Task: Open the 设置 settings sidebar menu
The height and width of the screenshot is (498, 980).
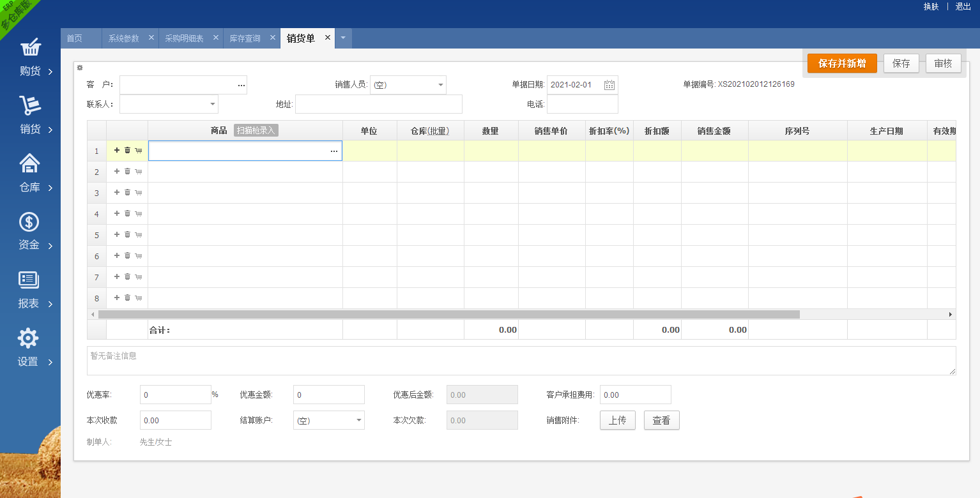Action: click(x=30, y=349)
